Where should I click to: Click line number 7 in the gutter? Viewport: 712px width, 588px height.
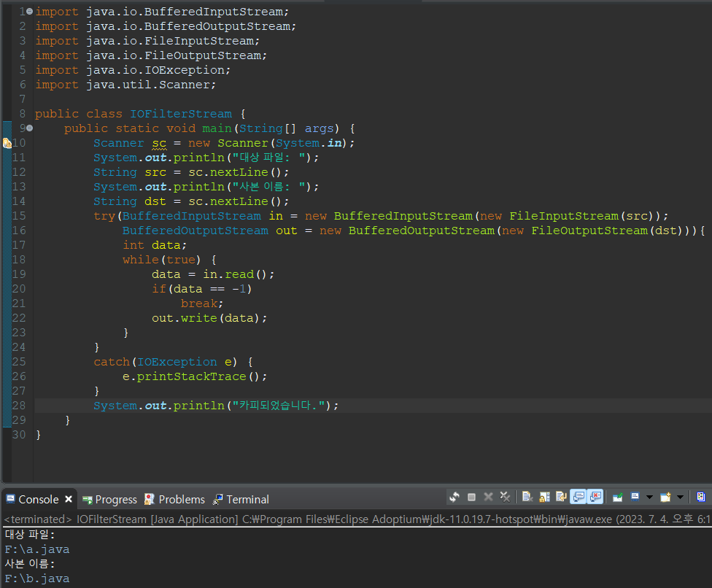[22, 99]
